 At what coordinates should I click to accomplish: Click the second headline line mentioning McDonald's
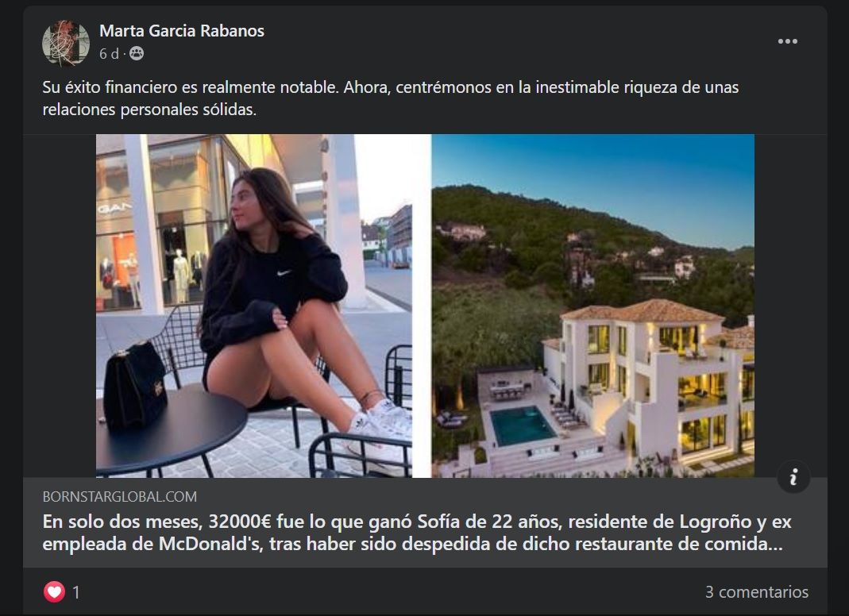[413, 544]
